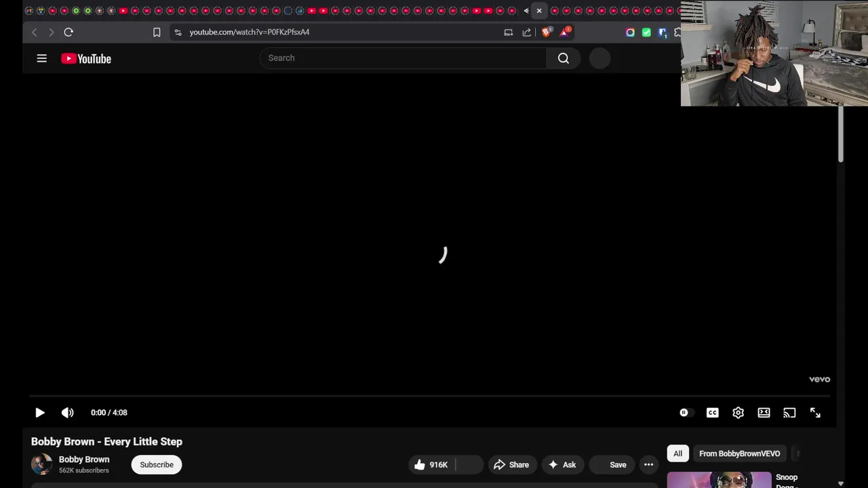Click the 0:00 / 4:08 time display
The height and width of the screenshot is (488, 868).
point(109,413)
